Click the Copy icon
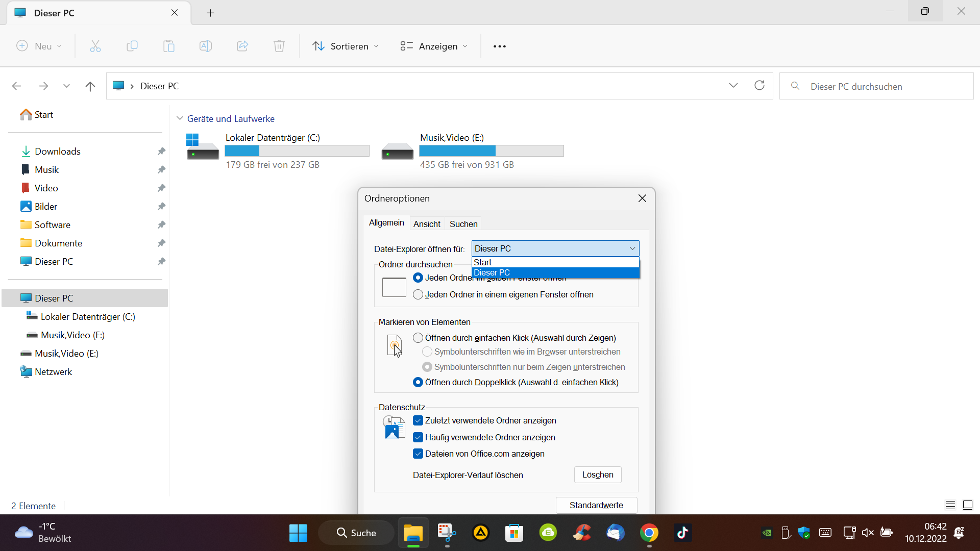Image resolution: width=980 pixels, height=551 pixels. 132,46
